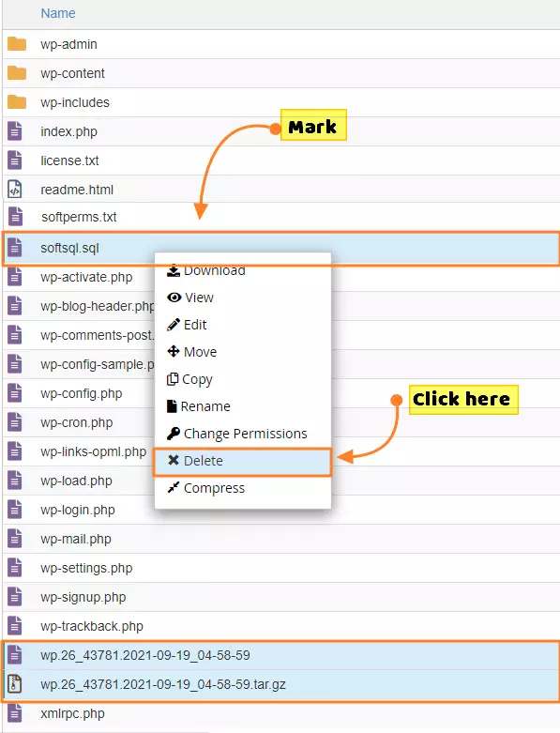Screen dimensions: 560x733
Task: Sort files by the Name column header
Action: coord(58,13)
